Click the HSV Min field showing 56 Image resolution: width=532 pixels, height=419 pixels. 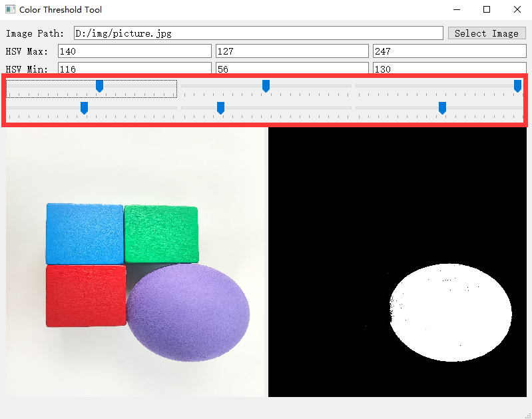[292, 68]
